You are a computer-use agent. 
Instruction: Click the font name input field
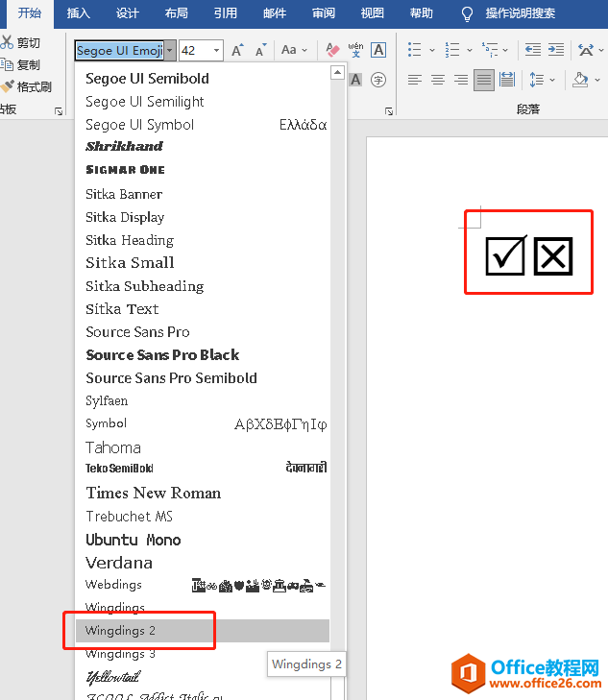[120, 51]
